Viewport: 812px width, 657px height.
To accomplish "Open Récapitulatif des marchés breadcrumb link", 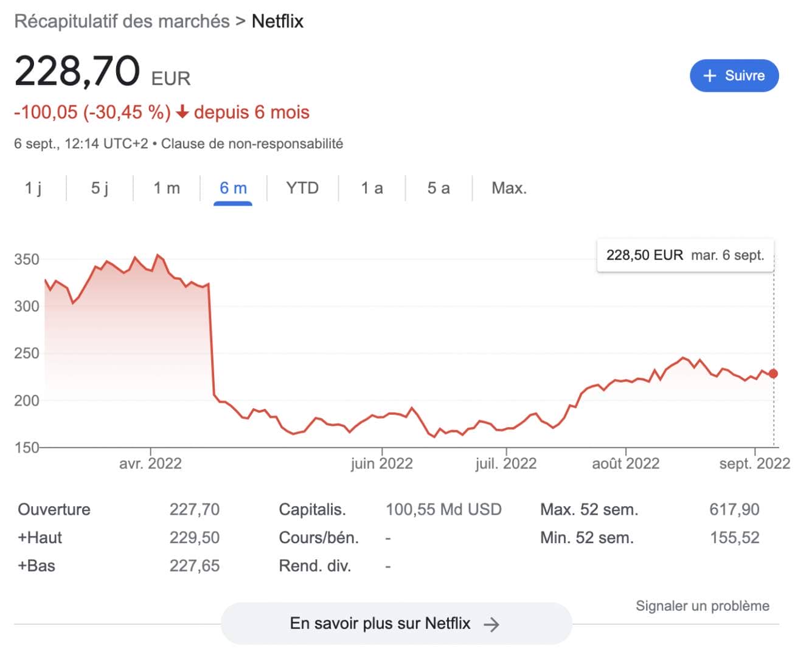I will (122, 21).
